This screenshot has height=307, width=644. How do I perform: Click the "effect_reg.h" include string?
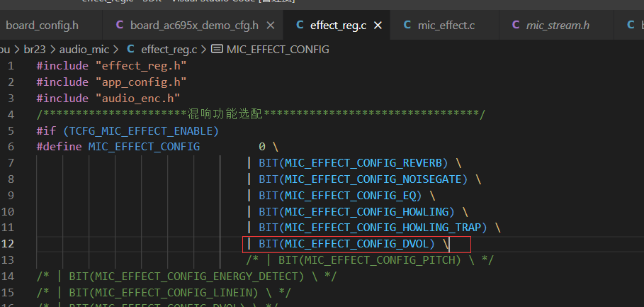tap(141, 66)
